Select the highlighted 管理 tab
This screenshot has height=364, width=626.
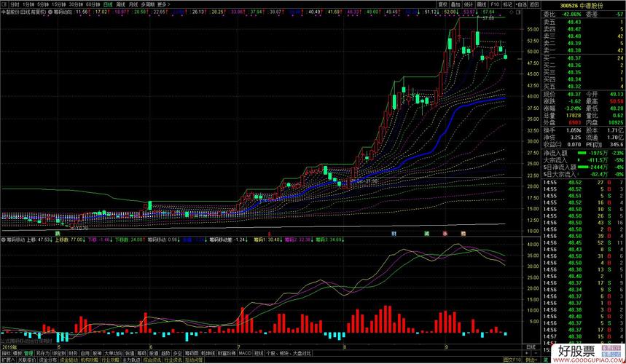[28, 353]
